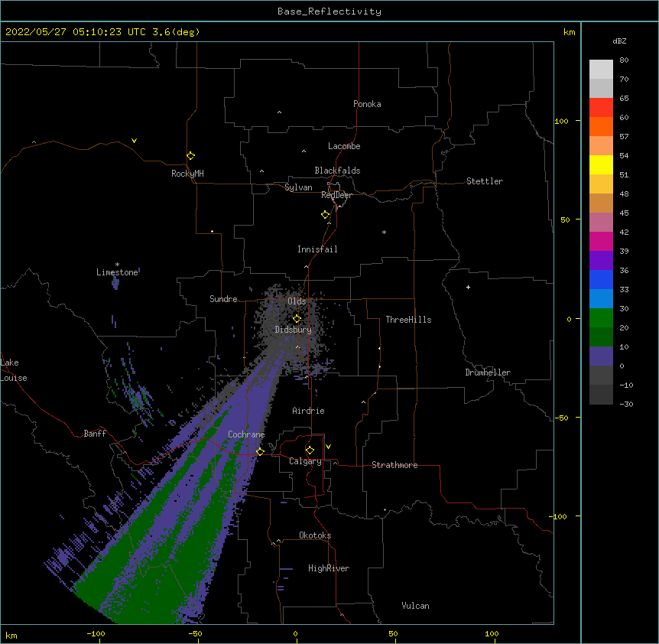Screen dimensions: 659x644
Task: Click the -30 value on the dBZ scale
Action: pos(626,404)
